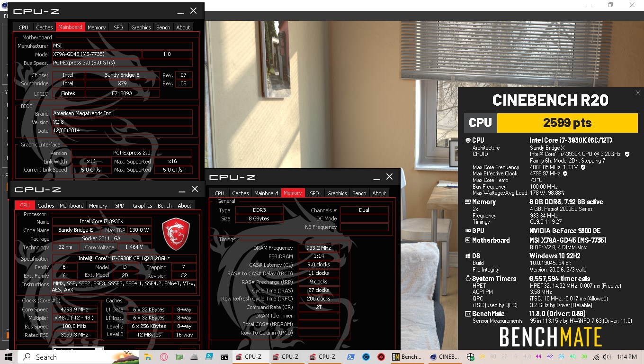The image size is (644, 364).
Task: Select the Row Refresh Cycle Time 200 clocks value
Action: tap(319, 299)
